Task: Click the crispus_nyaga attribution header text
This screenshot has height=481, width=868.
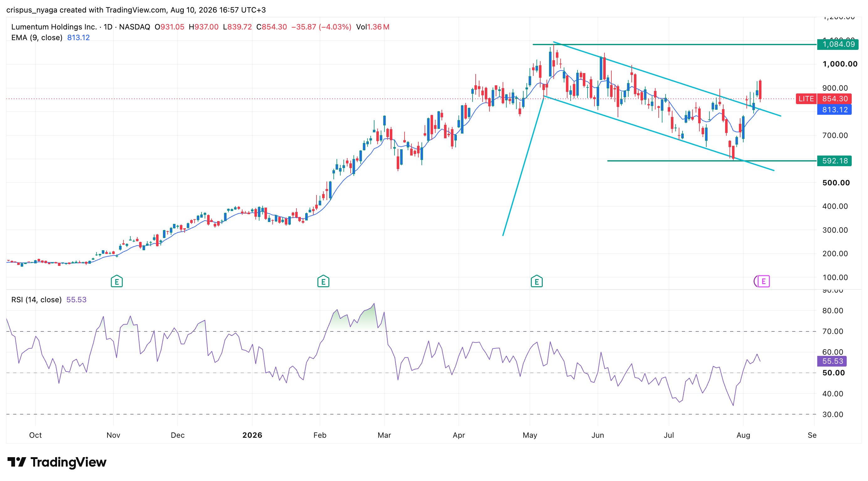Action: [x=136, y=10]
